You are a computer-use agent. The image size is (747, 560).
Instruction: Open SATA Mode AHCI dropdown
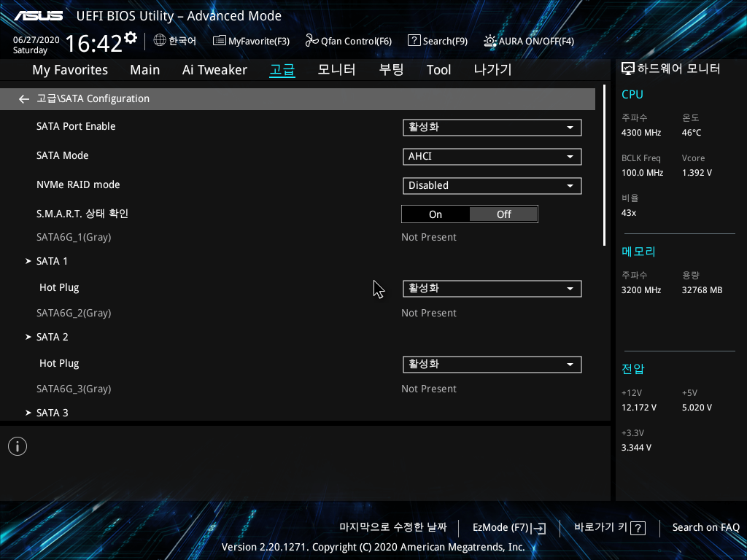coord(492,157)
